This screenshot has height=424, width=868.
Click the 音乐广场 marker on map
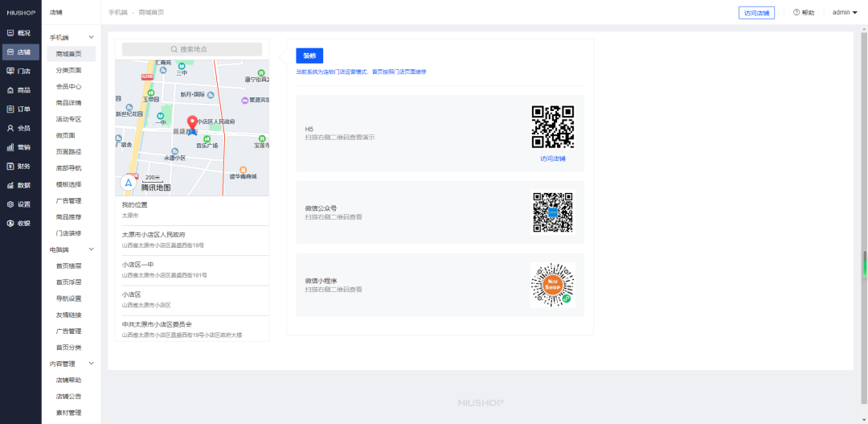(x=207, y=138)
